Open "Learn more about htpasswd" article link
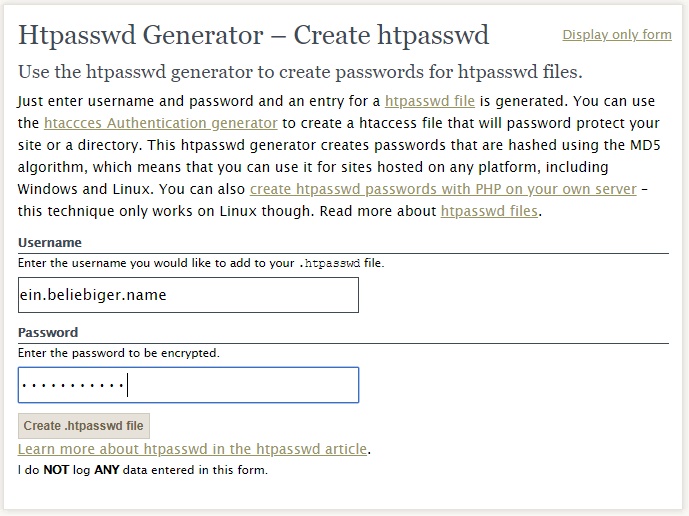The width and height of the screenshot is (689, 516). (192, 449)
